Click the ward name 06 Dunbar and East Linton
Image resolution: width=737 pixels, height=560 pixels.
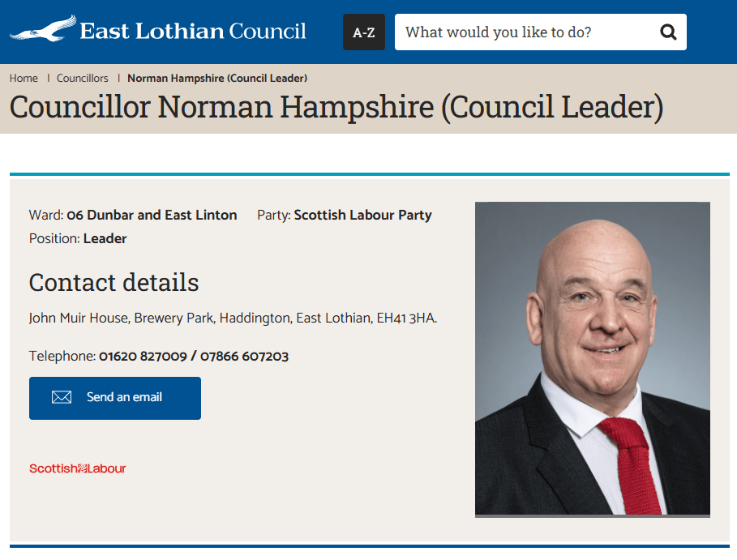tap(152, 215)
